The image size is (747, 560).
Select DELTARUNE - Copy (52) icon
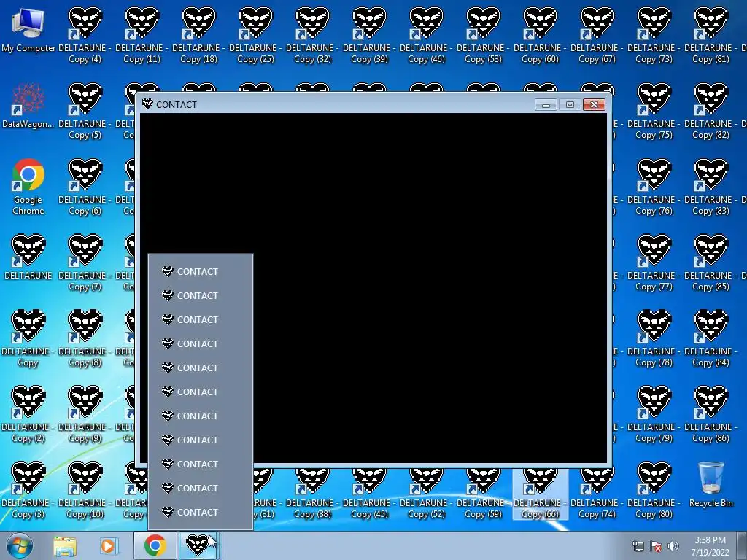pos(426,494)
